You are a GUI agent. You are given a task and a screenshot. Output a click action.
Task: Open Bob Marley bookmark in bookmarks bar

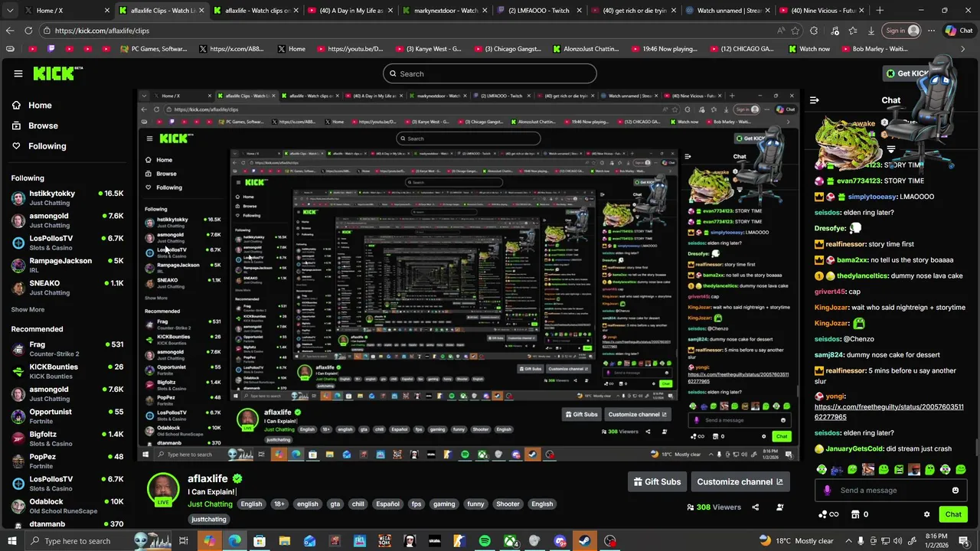(x=873, y=49)
